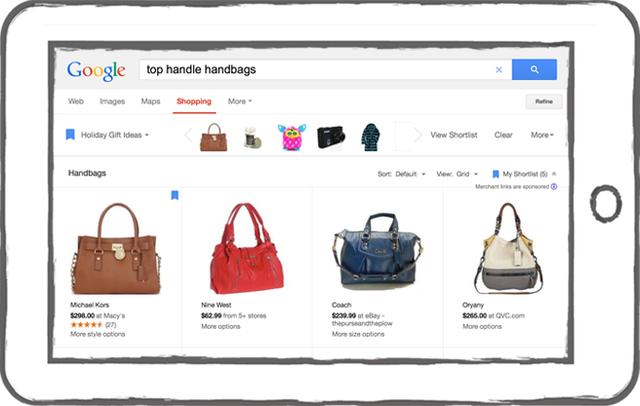Viewport: 640px width, 406px height.
Task: Toggle shortlist bookmark on the Michael Kors bag
Action: [x=175, y=195]
